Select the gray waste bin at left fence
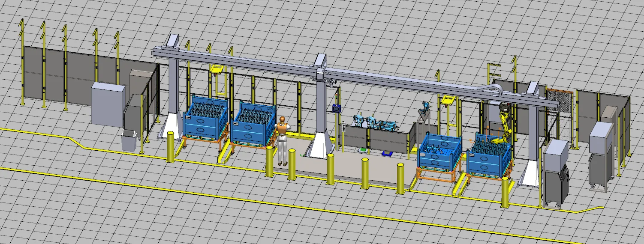Viewport: 644px width, 244px height. tap(129, 140)
